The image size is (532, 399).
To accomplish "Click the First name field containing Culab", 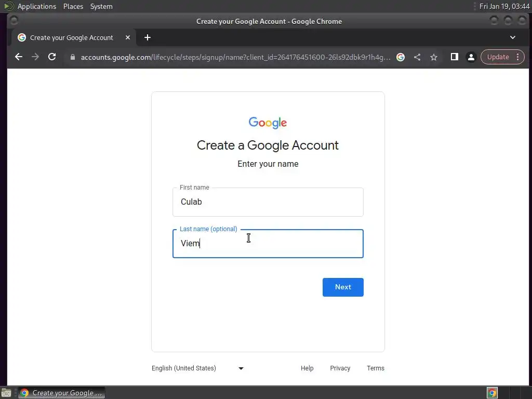I will point(268,202).
